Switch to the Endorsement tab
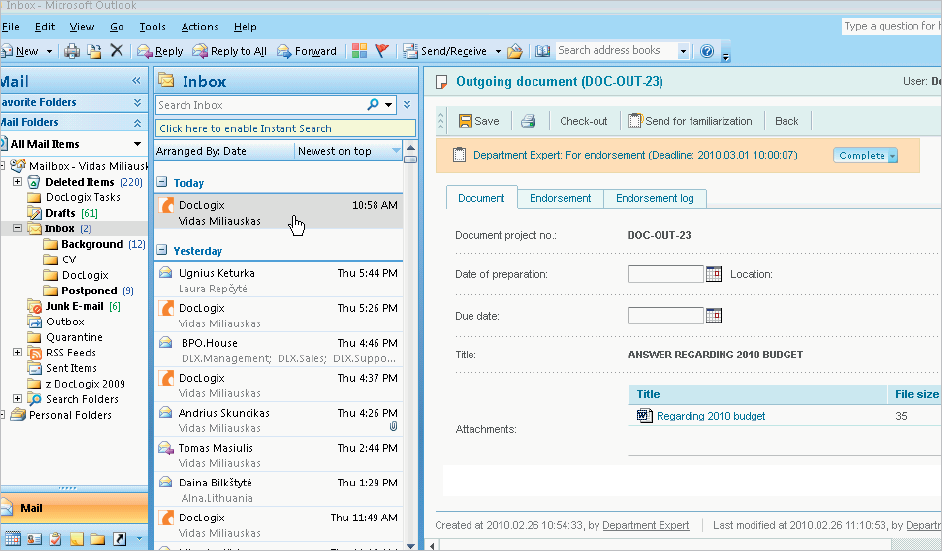 point(561,198)
